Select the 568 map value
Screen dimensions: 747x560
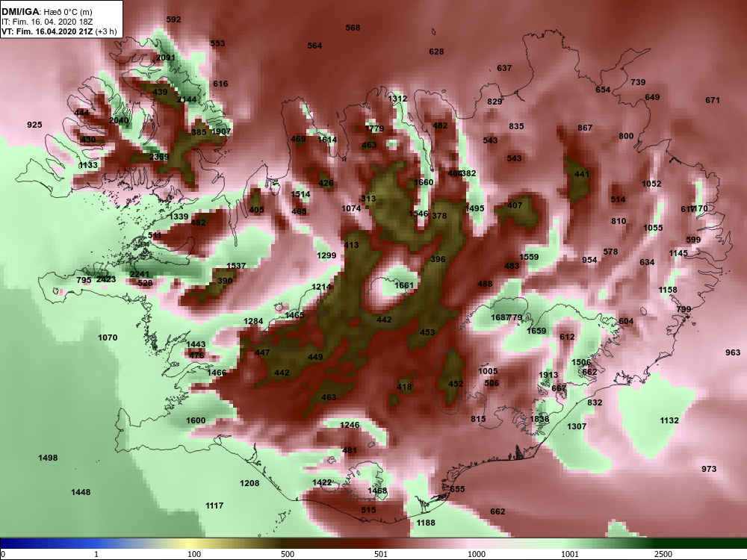(x=353, y=28)
